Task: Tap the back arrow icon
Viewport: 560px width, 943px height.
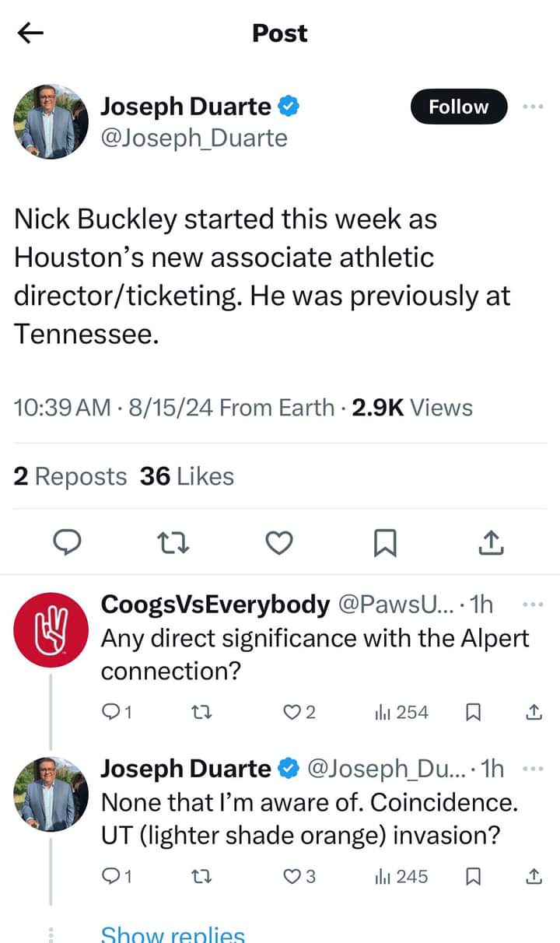Action: pyautogui.click(x=30, y=33)
